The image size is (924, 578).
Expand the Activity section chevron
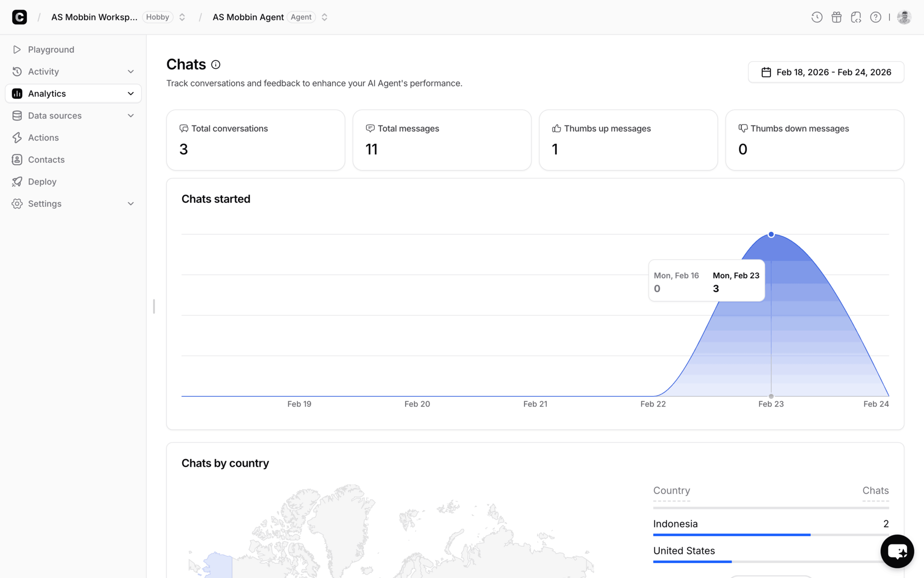point(130,72)
